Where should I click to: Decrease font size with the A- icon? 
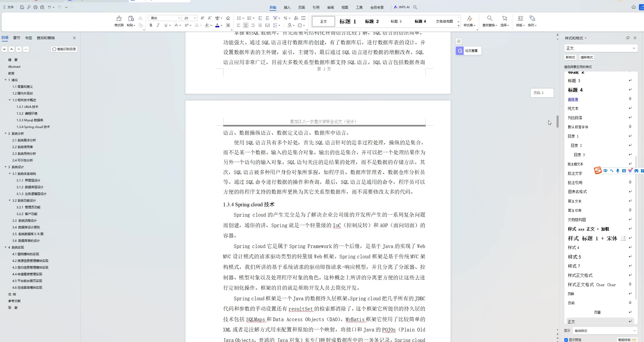[x=210, y=18]
